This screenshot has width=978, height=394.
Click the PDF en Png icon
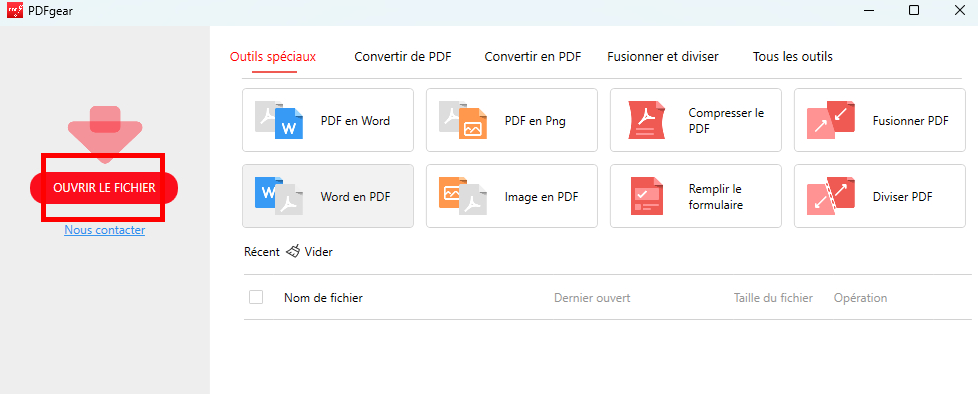[x=463, y=120]
